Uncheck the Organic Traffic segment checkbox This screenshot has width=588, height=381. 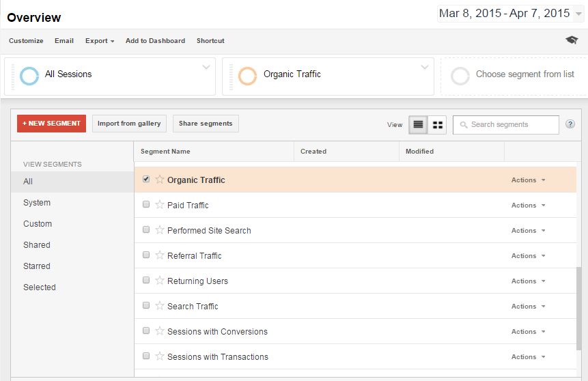(146, 180)
